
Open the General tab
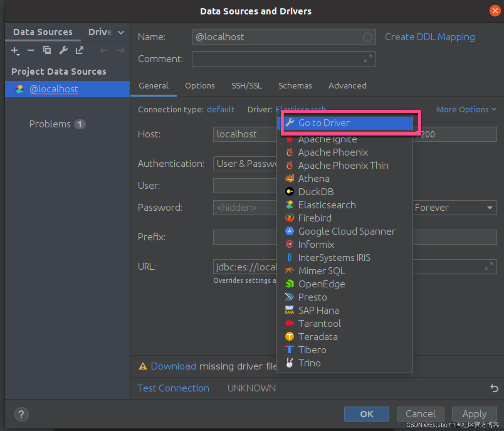[154, 86]
